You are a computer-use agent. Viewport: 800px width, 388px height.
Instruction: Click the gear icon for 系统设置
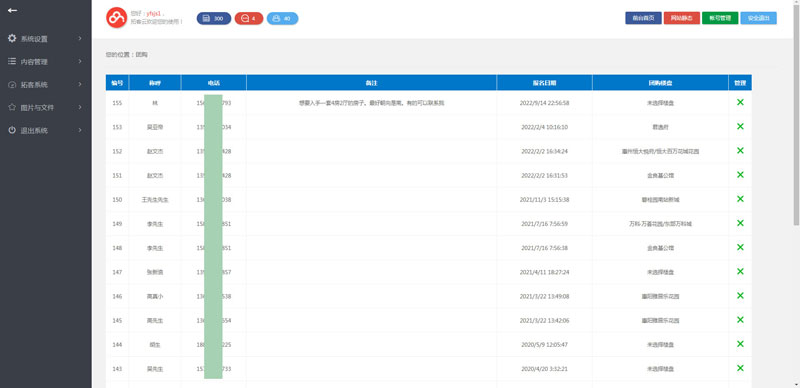(x=12, y=38)
